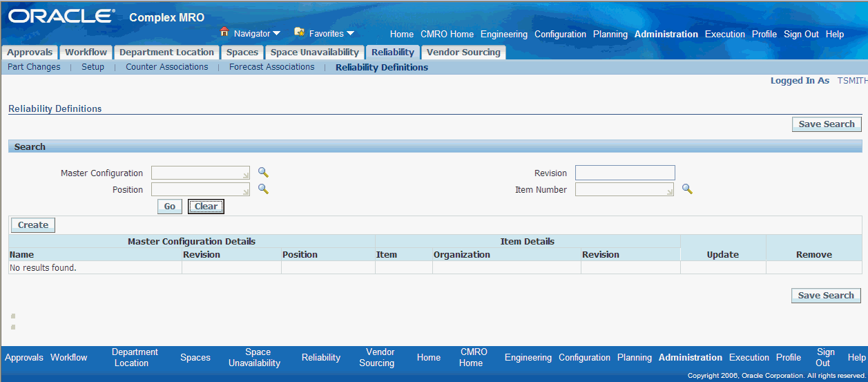Open Workflow in footer navigation

[x=69, y=358]
